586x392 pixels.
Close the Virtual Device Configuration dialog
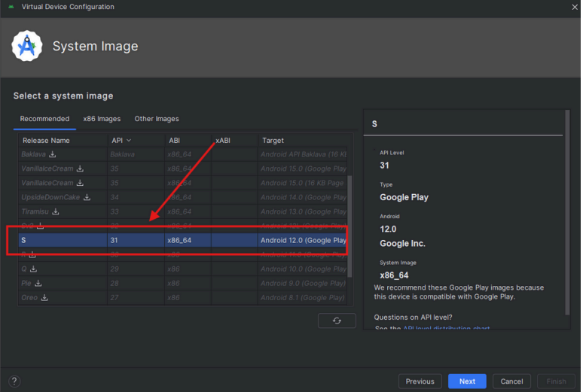[575, 7]
